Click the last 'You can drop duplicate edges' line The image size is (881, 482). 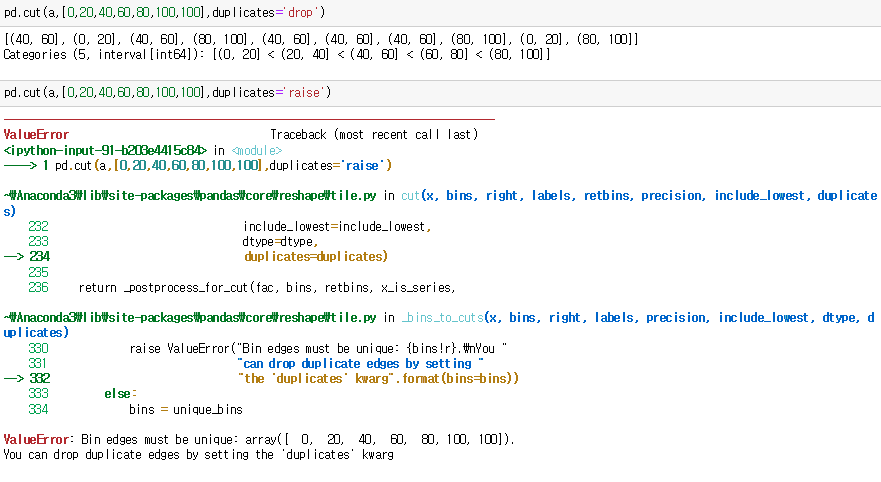[x=198, y=454]
